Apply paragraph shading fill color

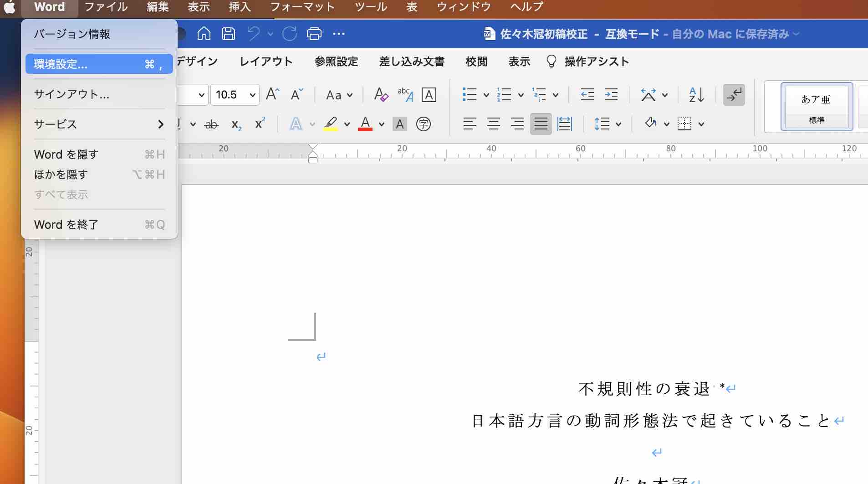(650, 124)
